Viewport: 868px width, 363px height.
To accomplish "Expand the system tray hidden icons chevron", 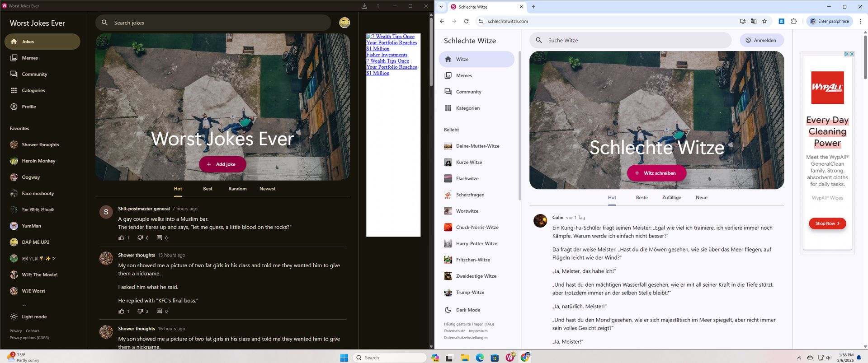I will tap(799, 358).
